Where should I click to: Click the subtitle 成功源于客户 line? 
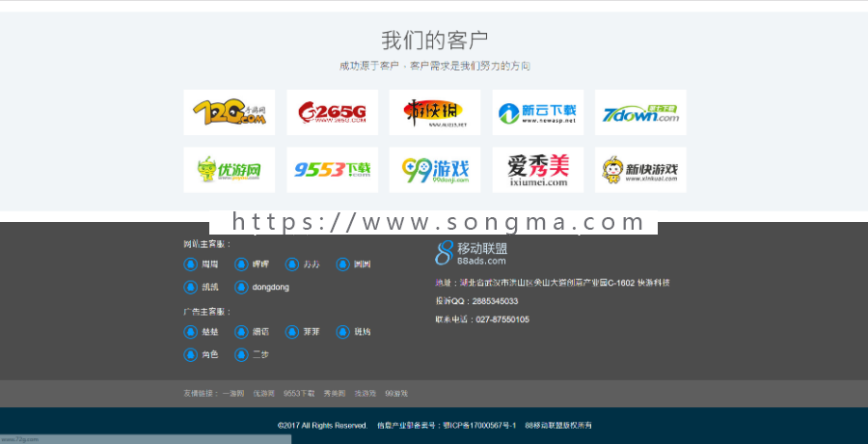(435, 67)
